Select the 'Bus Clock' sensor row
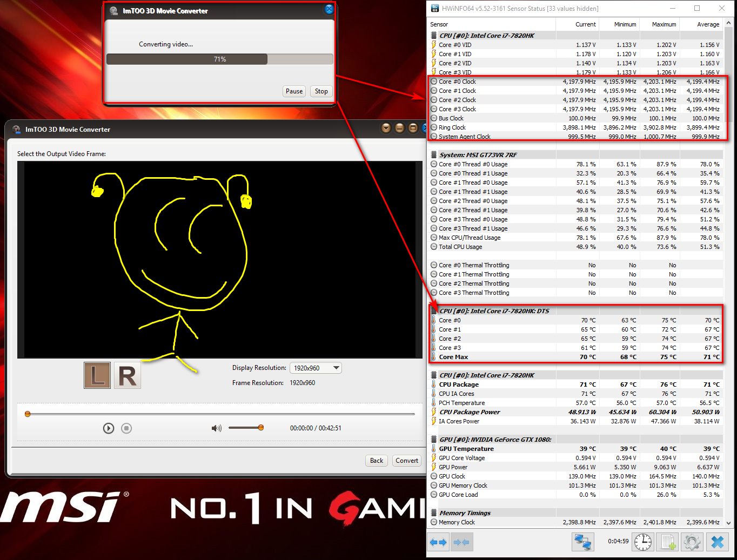This screenshot has height=560, width=737. pyautogui.click(x=576, y=118)
